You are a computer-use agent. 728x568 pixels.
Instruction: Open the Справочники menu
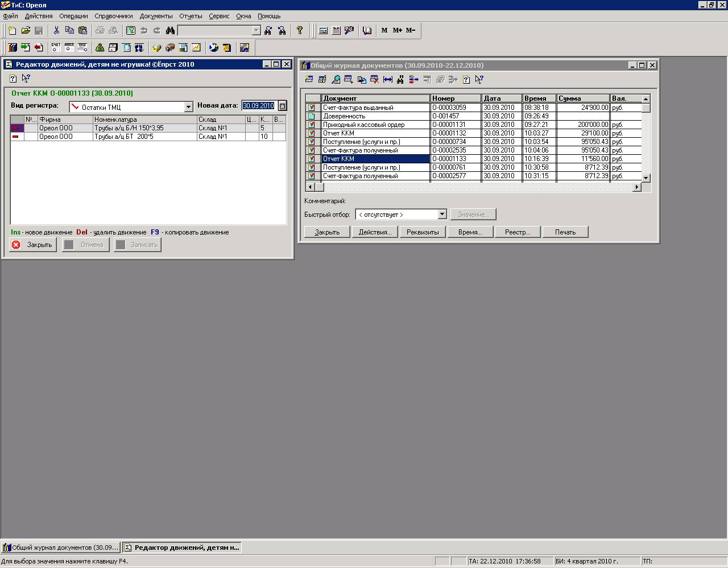pos(114,16)
